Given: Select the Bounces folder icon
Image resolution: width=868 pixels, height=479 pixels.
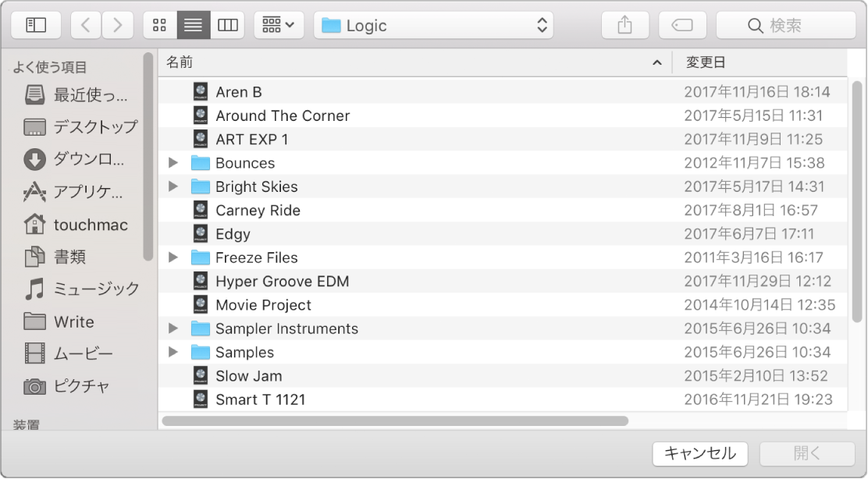Looking at the screenshot, I should point(201,162).
